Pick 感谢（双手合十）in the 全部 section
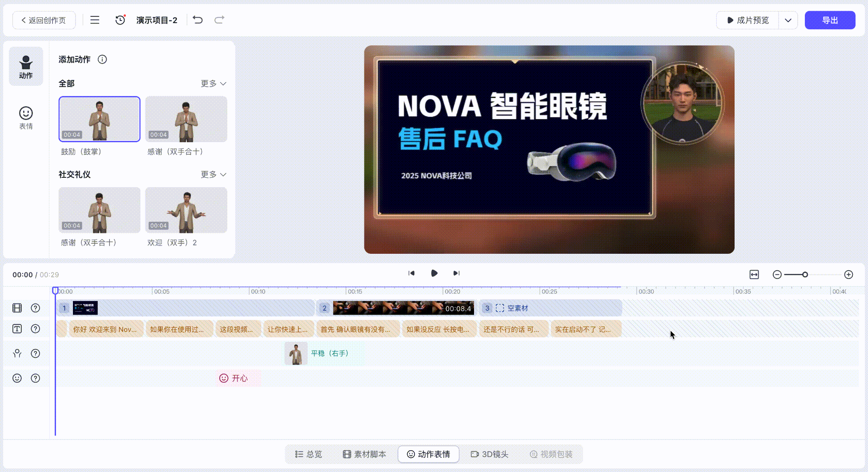Viewport: 868px width, 472px height. pos(186,119)
